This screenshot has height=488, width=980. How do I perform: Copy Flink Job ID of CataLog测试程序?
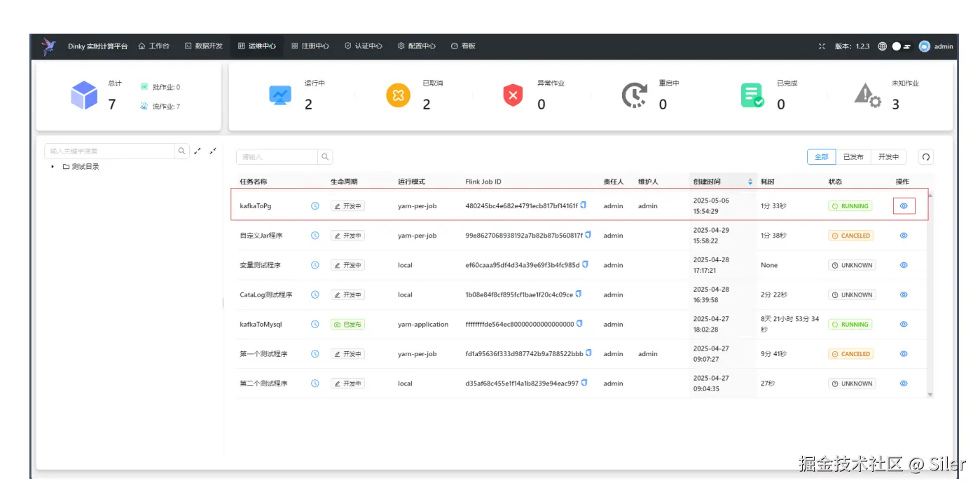(x=579, y=294)
